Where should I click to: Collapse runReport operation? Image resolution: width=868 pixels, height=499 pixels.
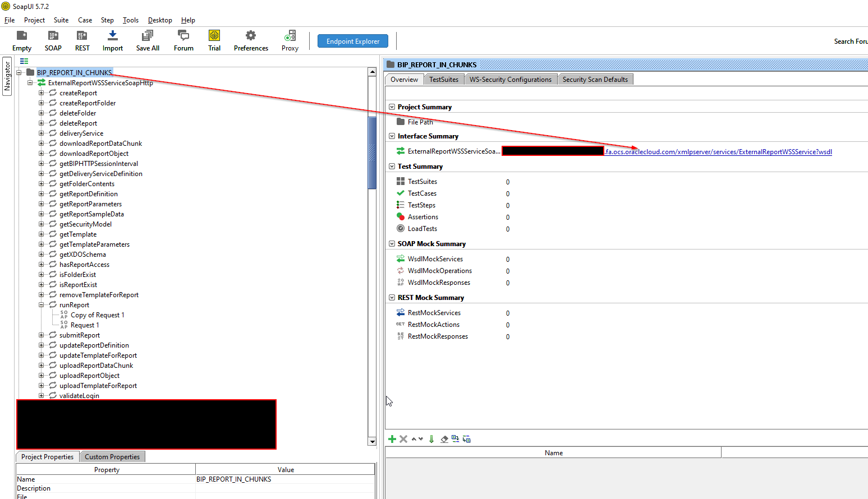pos(41,304)
